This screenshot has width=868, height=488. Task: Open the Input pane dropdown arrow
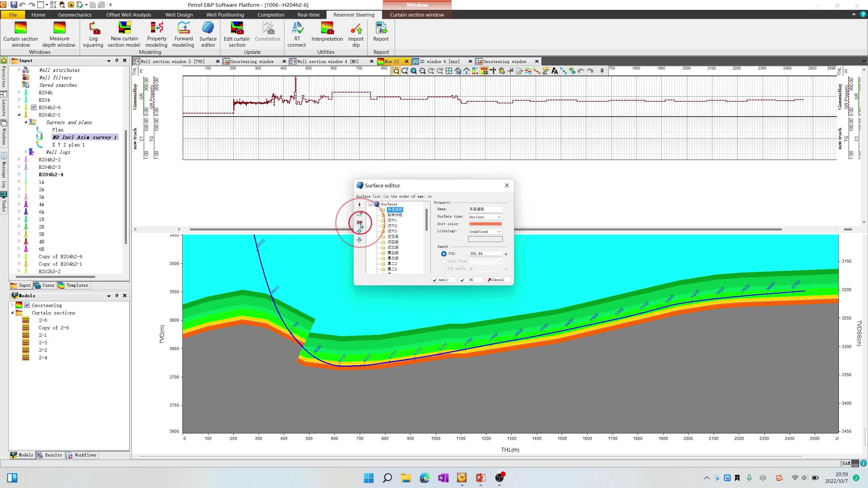point(109,61)
